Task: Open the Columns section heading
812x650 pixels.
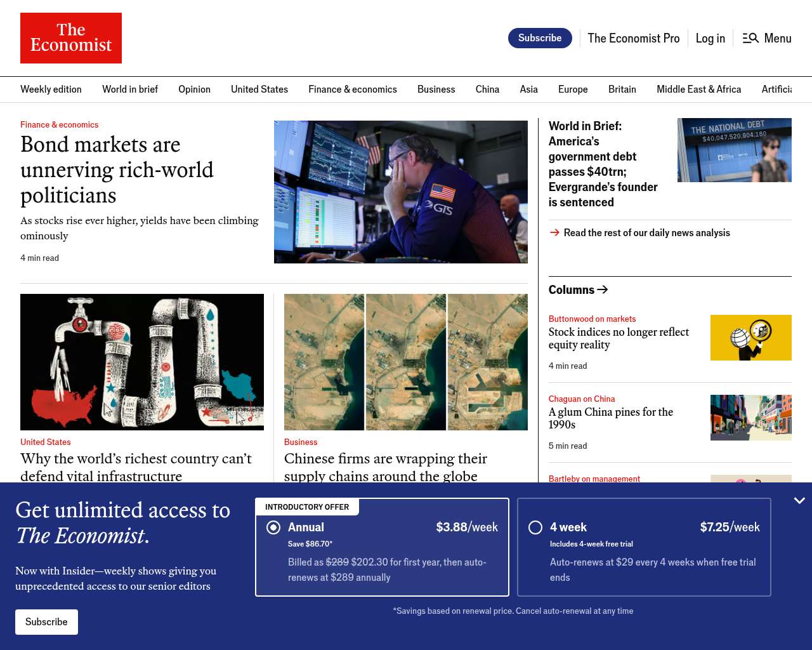Action: pos(572,289)
